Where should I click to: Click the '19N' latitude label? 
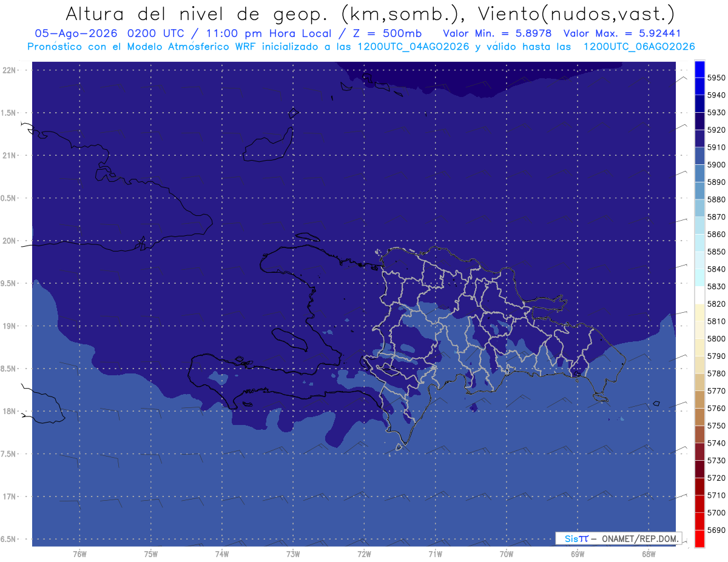point(9,326)
